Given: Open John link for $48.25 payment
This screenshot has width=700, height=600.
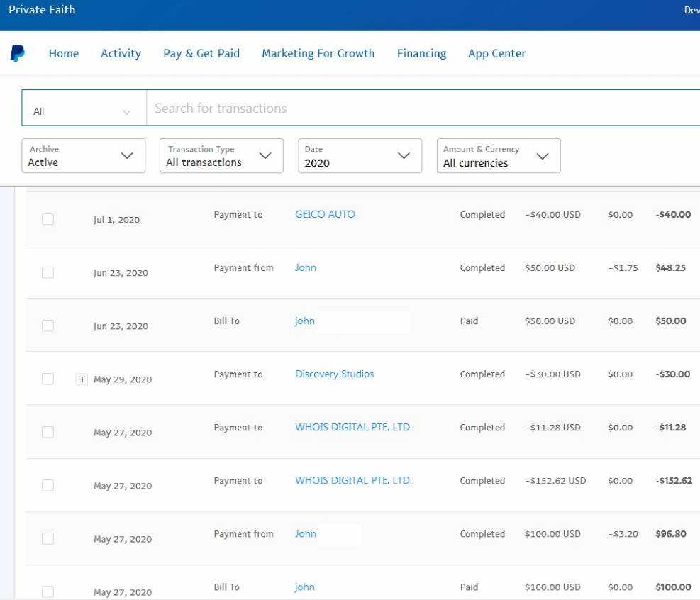Looking at the screenshot, I should tap(306, 267).
